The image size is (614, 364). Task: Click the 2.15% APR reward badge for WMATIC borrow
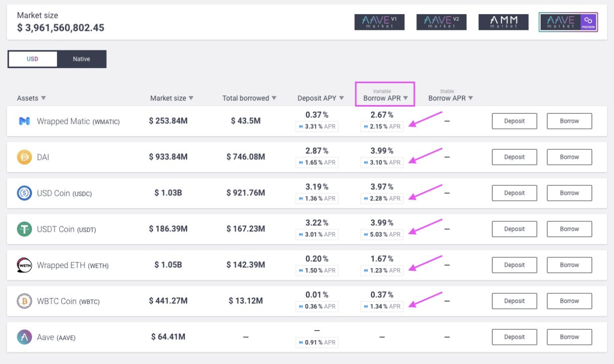[x=382, y=126]
